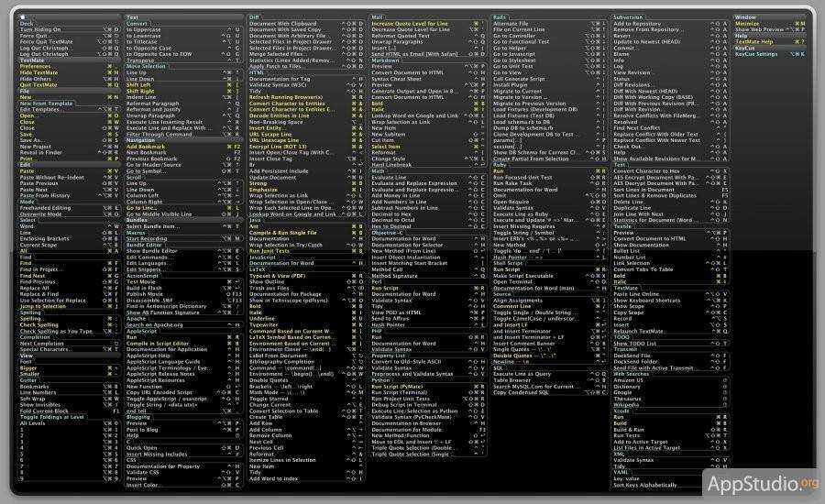The width and height of the screenshot is (825, 504).
Task: Select Shift Right entry
Action: point(140,91)
